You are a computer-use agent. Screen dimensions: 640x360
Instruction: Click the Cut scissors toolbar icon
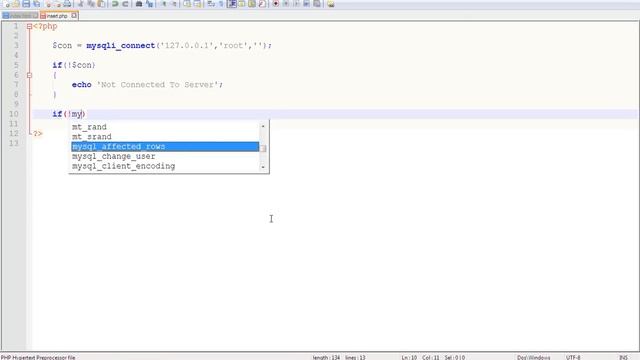point(81,4)
